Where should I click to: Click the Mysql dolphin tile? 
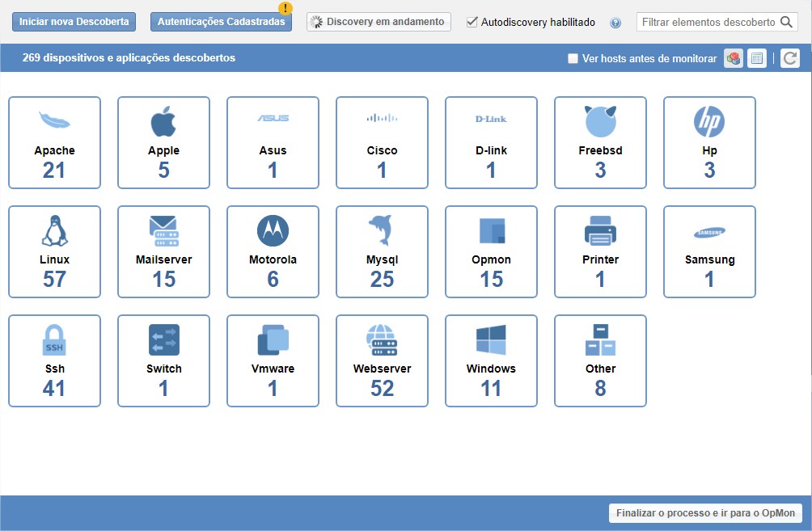(x=382, y=251)
